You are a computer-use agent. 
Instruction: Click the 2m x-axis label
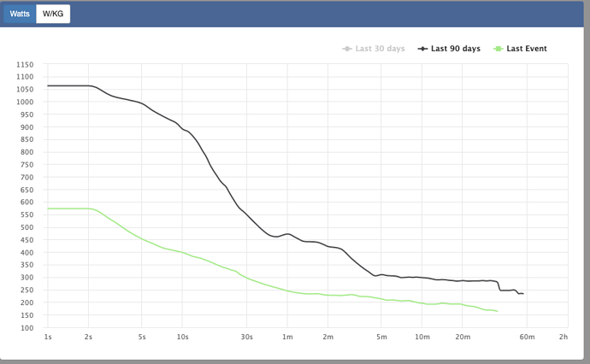tap(328, 337)
